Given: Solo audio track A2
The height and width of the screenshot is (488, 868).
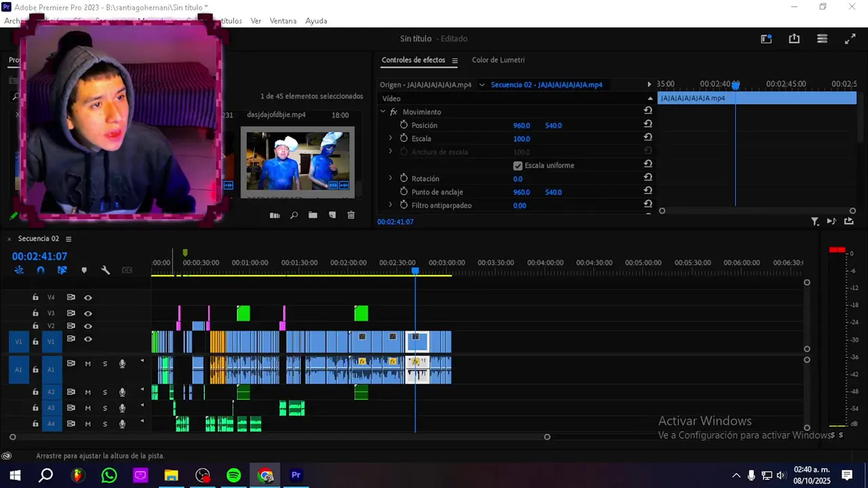Looking at the screenshot, I should coord(105,392).
